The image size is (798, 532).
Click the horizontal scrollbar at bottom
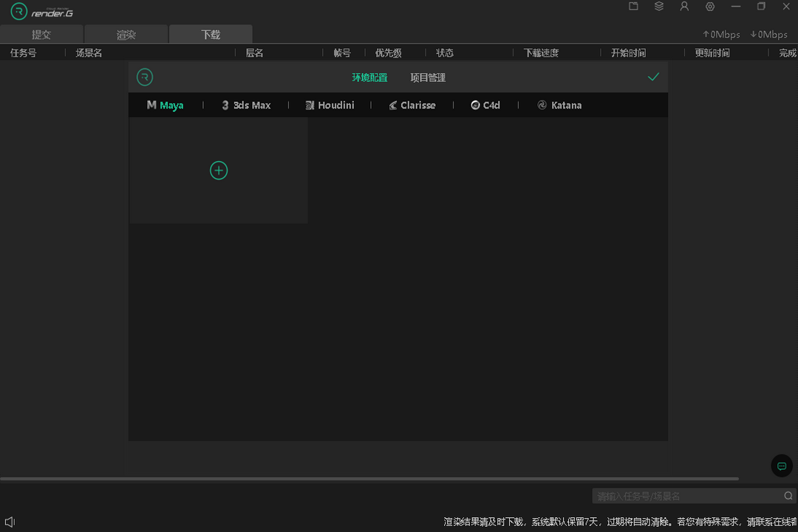point(369,479)
